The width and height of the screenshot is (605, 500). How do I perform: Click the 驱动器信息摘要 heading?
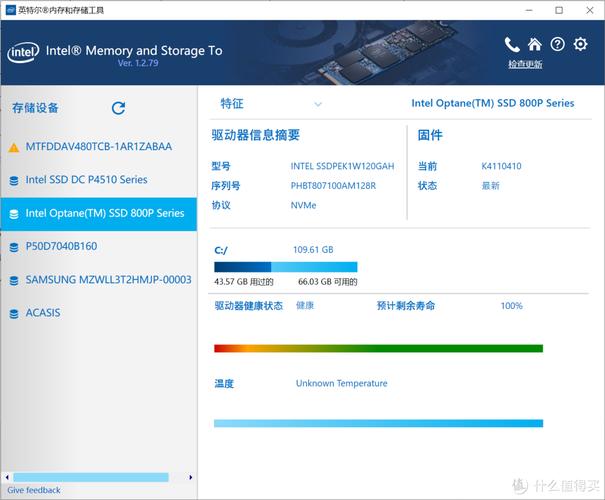coord(256,135)
